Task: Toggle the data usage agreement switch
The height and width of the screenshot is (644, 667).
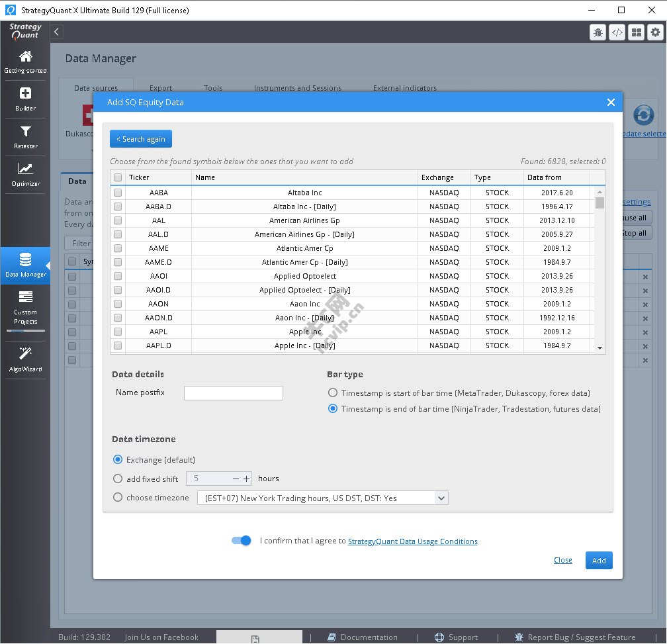Action: (x=241, y=540)
